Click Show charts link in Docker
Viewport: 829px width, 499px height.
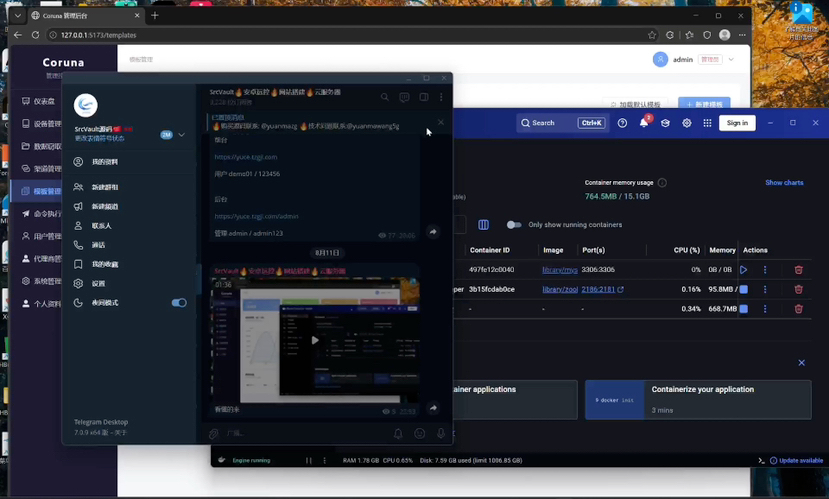784,183
